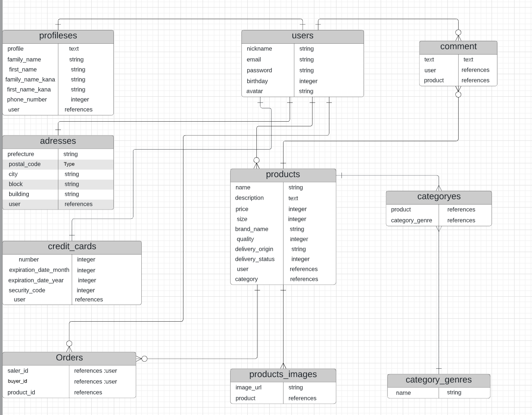Click the products_images table title
The image size is (532, 415).
coord(283,375)
